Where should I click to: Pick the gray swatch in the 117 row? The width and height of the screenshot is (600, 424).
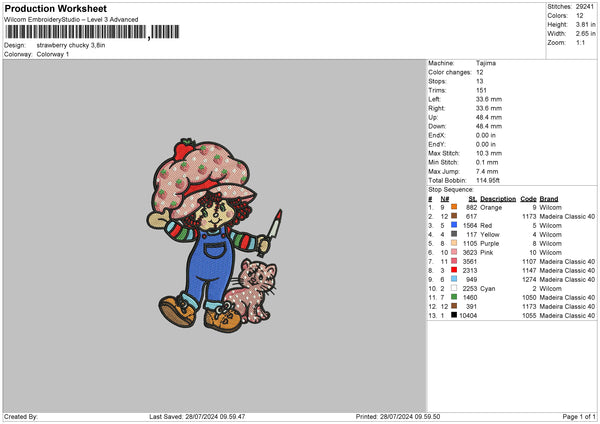(454, 234)
